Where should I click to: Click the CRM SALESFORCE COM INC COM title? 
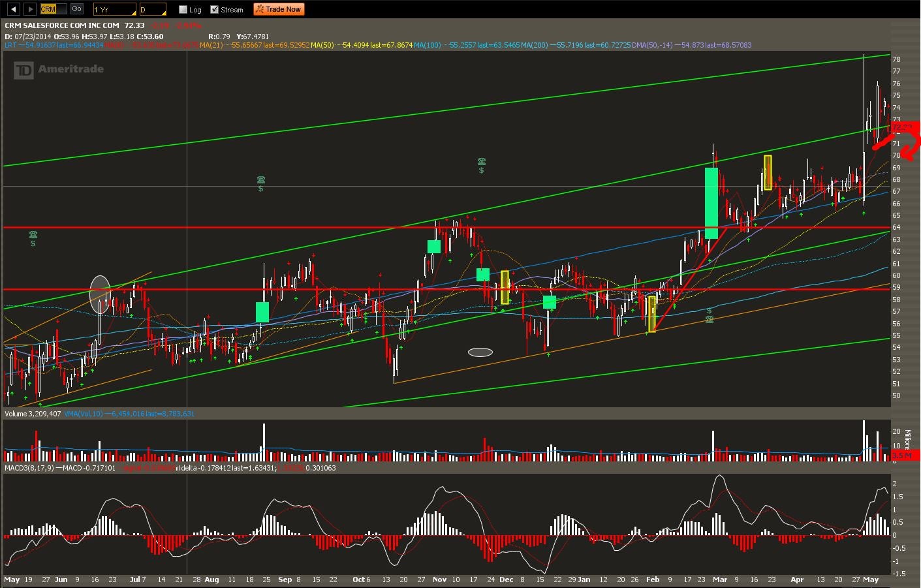tap(61, 25)
